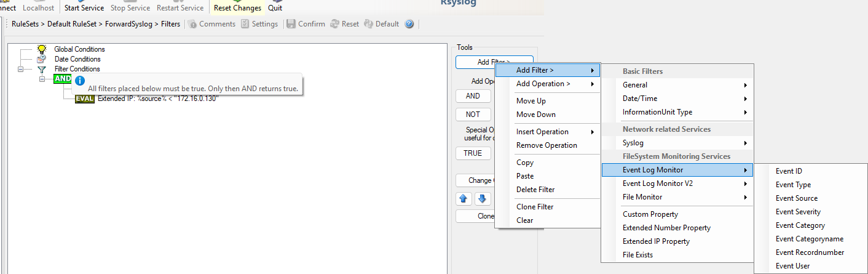The height and width of the screenshot is (274, 868).
Task: Select Paste in the context menu
Action: pos(547,176)
